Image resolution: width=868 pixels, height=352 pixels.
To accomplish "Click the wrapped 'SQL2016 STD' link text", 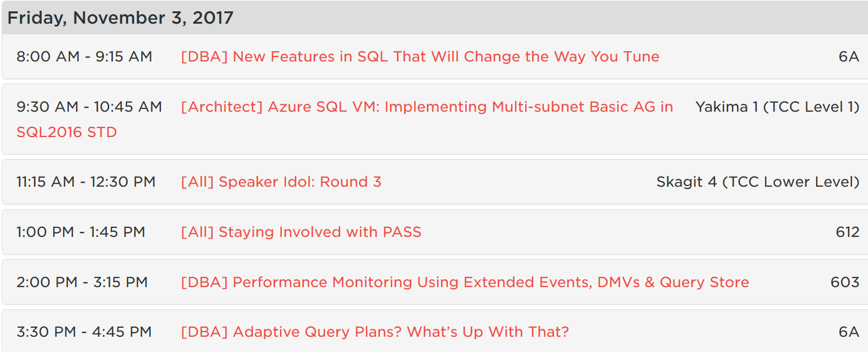I will pyautogui.click(x=67, y=133).
